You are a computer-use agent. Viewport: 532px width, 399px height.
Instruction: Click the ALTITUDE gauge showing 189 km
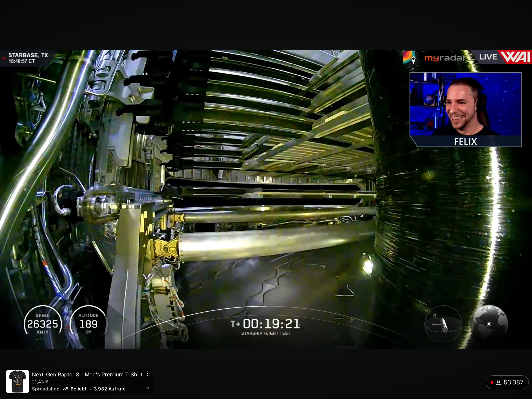(x=88, y=324)
